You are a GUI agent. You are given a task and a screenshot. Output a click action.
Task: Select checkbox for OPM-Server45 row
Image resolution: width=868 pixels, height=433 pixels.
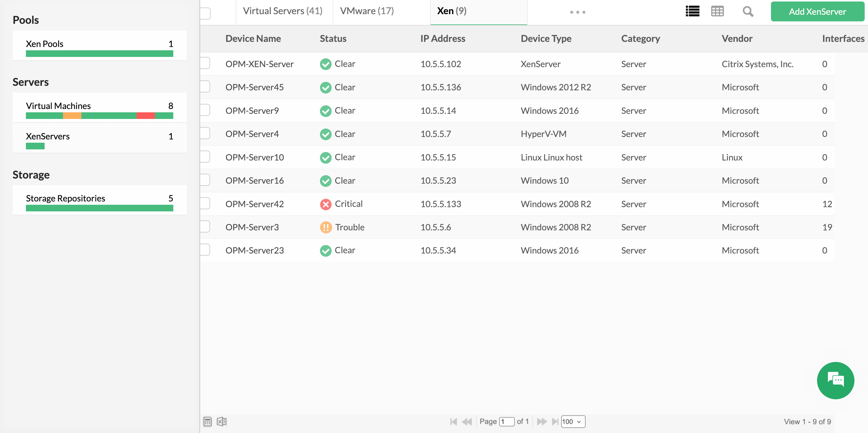click(205, 86)
